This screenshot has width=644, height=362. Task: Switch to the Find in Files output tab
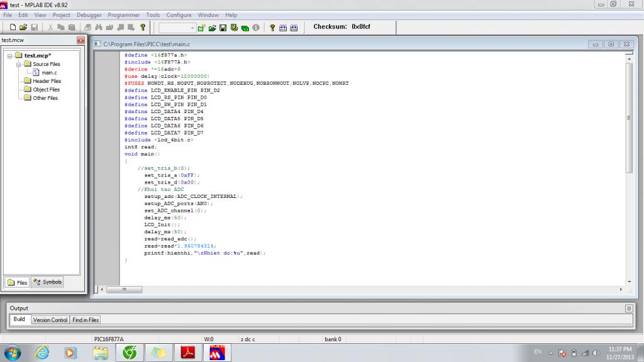(85, 320)
